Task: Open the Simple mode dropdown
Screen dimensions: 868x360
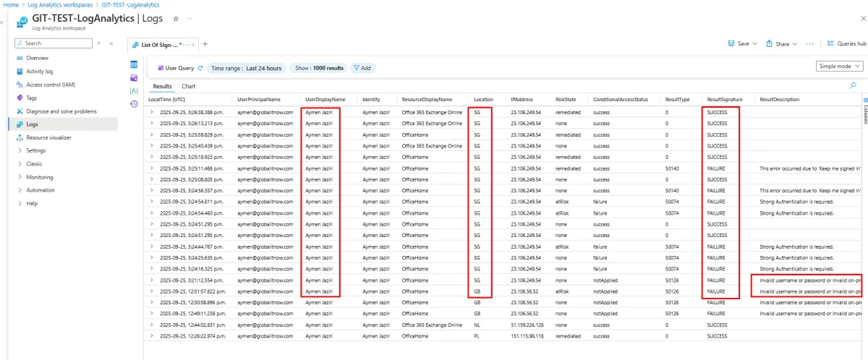Action: click(x=839, y=66)
